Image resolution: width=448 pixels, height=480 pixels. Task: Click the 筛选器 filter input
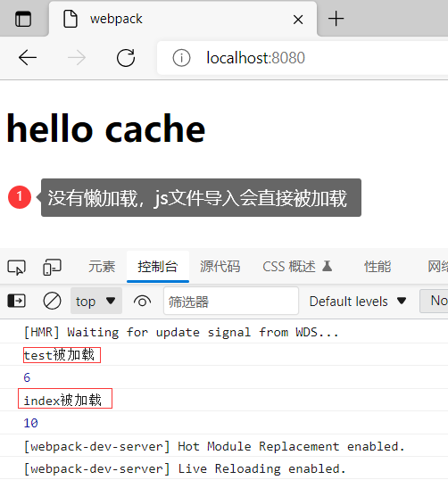click(231, 301)
